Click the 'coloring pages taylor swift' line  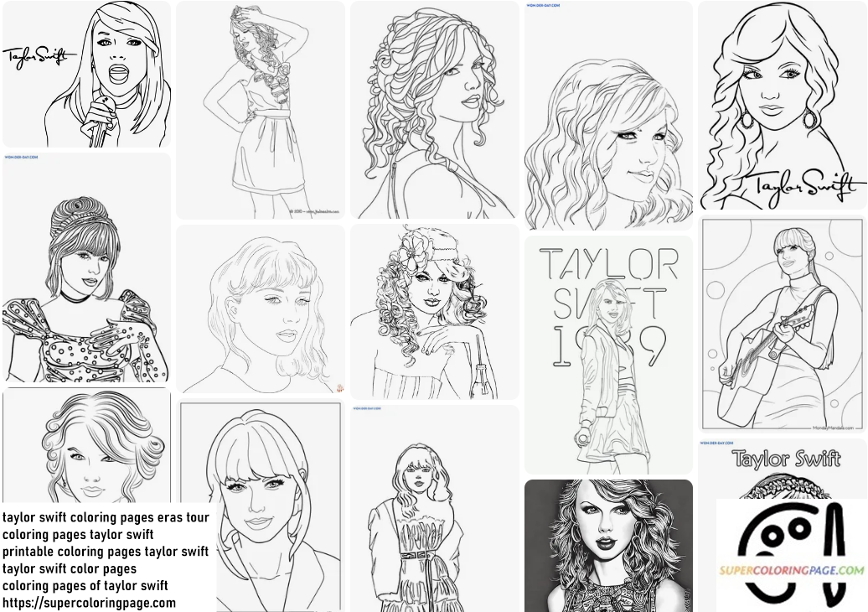tap(78, 535)
